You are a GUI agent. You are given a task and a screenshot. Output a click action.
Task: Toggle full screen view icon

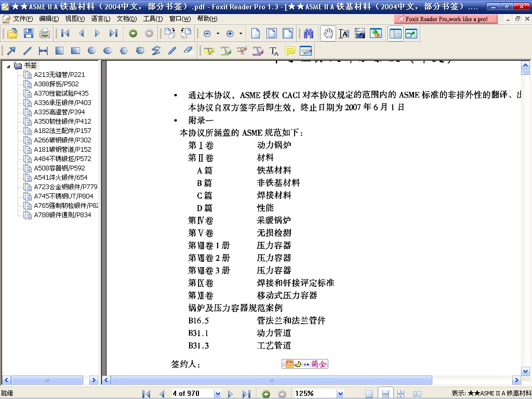pos(411,34)
